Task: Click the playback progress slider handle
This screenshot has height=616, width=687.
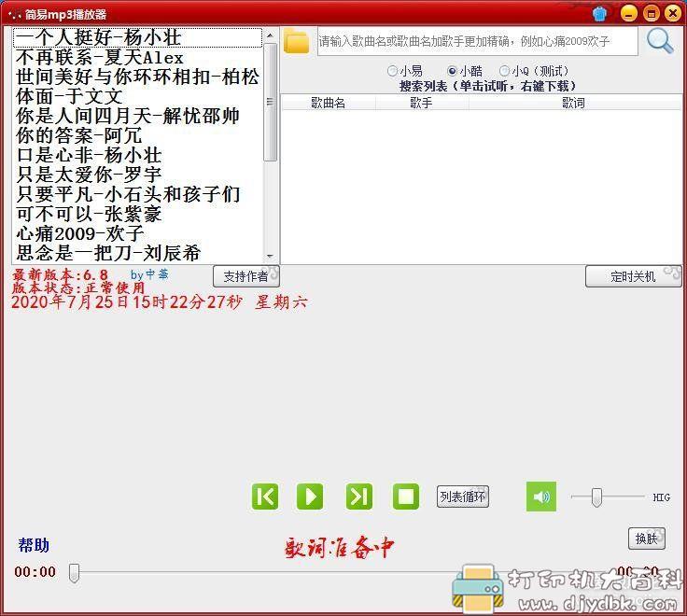Action: [74, 573]
